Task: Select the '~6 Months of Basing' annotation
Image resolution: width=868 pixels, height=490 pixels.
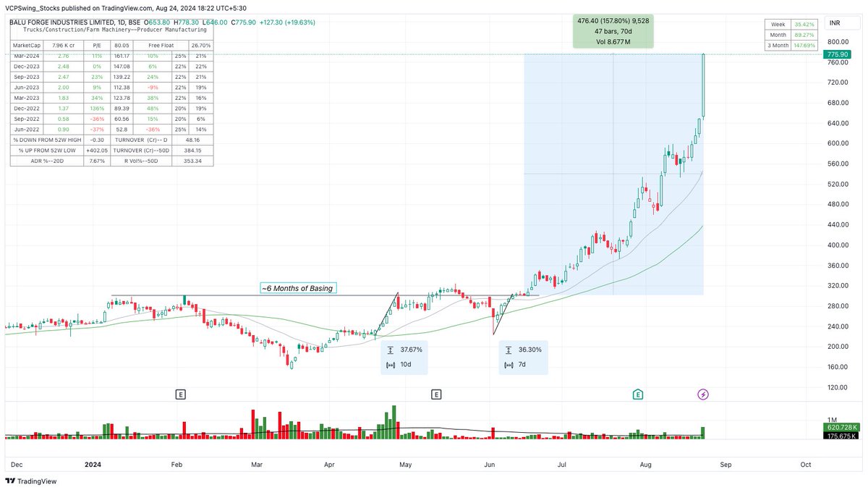Action: [x=298, y=288]
